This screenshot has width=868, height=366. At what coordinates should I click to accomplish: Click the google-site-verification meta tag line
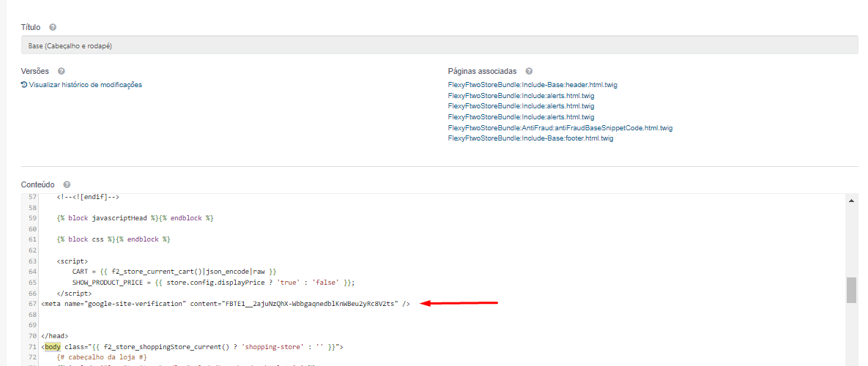click(x=226, y=304)
